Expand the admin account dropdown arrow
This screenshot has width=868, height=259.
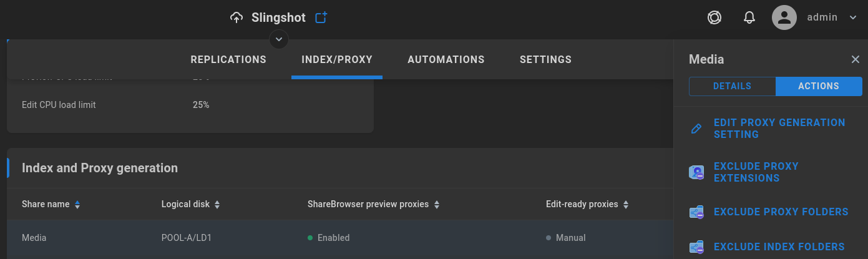(x=853, y=17)
